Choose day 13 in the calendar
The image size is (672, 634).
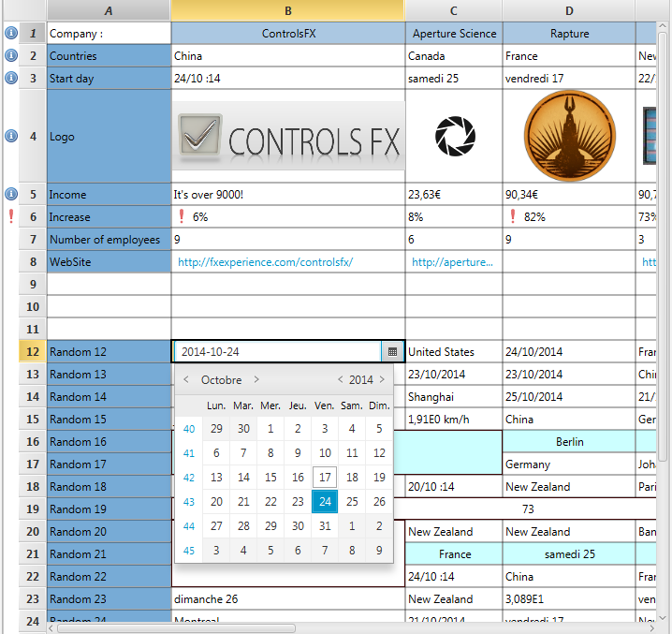216,477
